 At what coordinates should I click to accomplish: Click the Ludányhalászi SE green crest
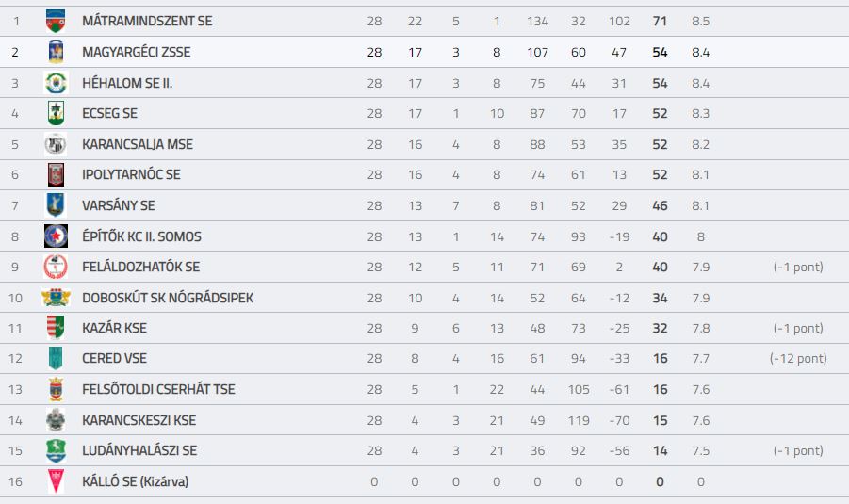[56, 450]
